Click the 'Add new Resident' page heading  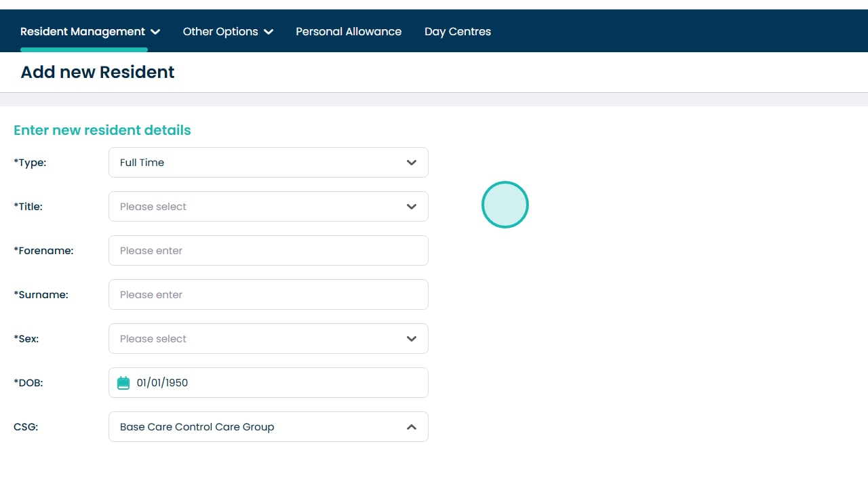98,73
